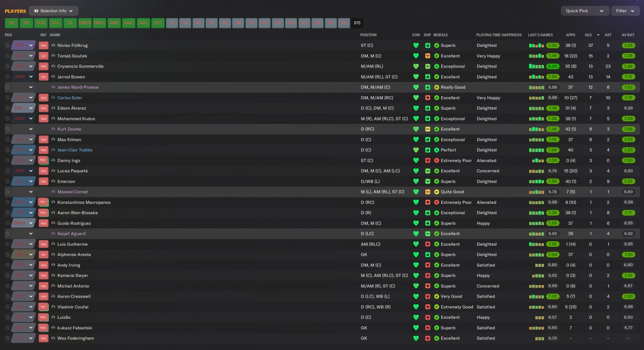Tick selection circle for Jarrod Bowen
Screen dimensions: 644x350
point(7,77)
